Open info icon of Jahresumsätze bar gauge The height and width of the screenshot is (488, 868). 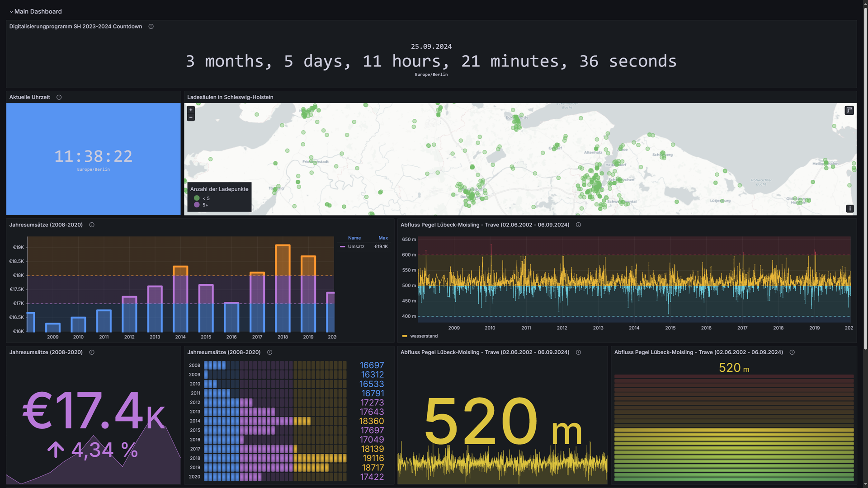coord(269,352)
